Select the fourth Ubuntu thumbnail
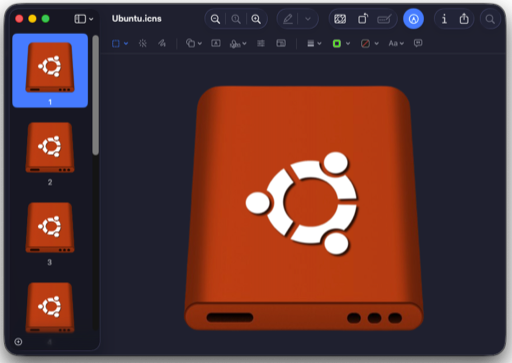The width and height of the screenshot is (512, 363). [x=50, y=307]
